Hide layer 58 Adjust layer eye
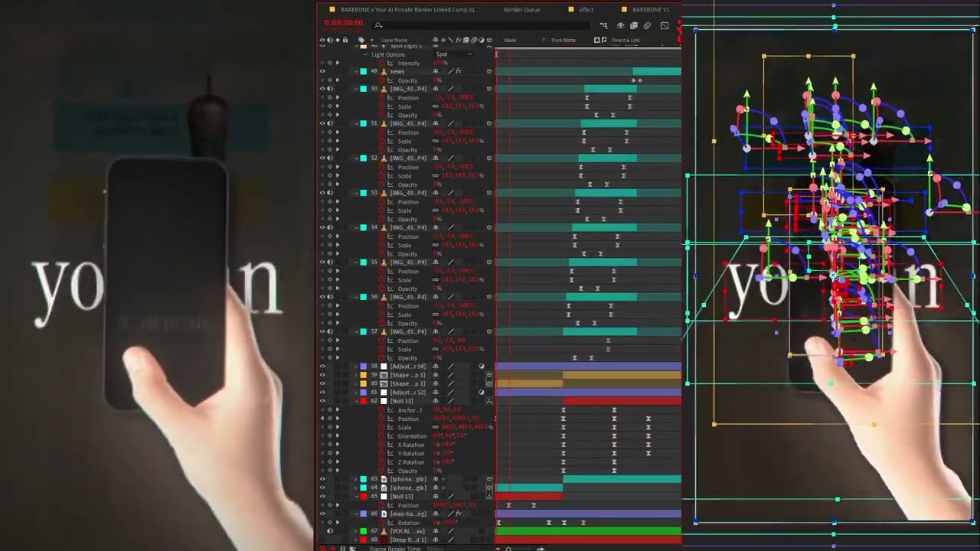The width and height of the screenshot is (980, 551). tap(322, 367)
